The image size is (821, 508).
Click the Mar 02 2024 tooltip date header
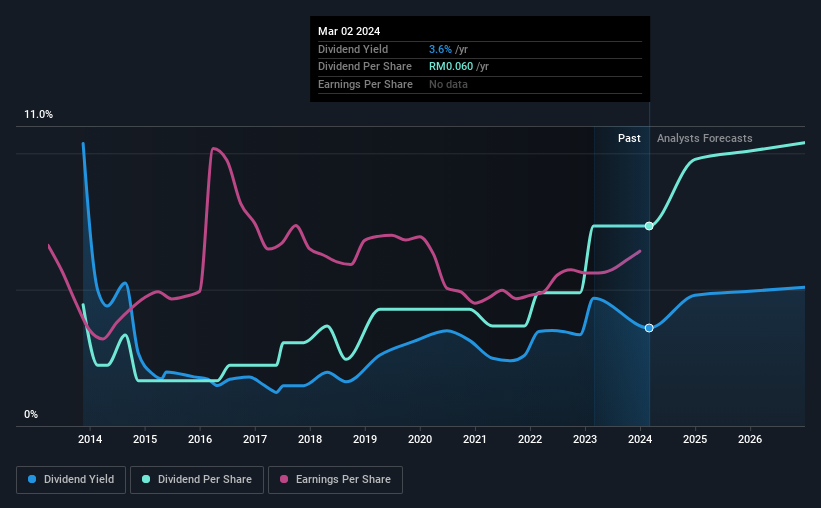click(x=349, y=31)
